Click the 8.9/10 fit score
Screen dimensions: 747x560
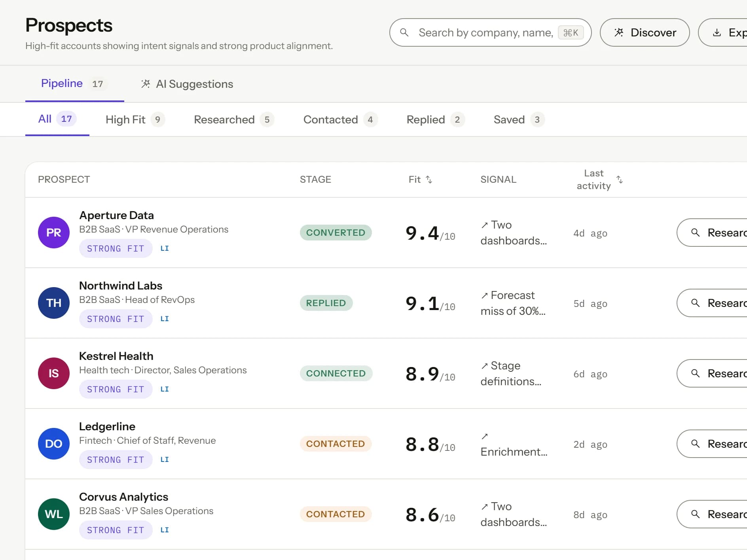pyautogui.click(x=430, y=374)
